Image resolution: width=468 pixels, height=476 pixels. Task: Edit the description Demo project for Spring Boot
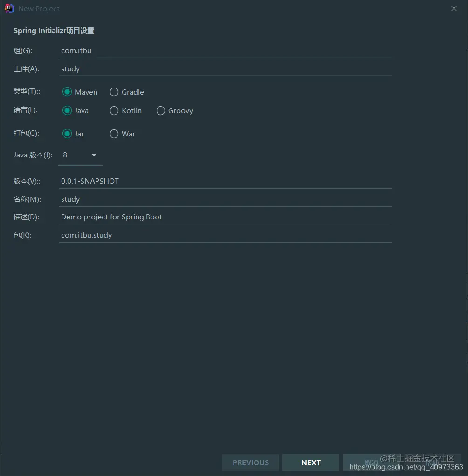(225, 217)
